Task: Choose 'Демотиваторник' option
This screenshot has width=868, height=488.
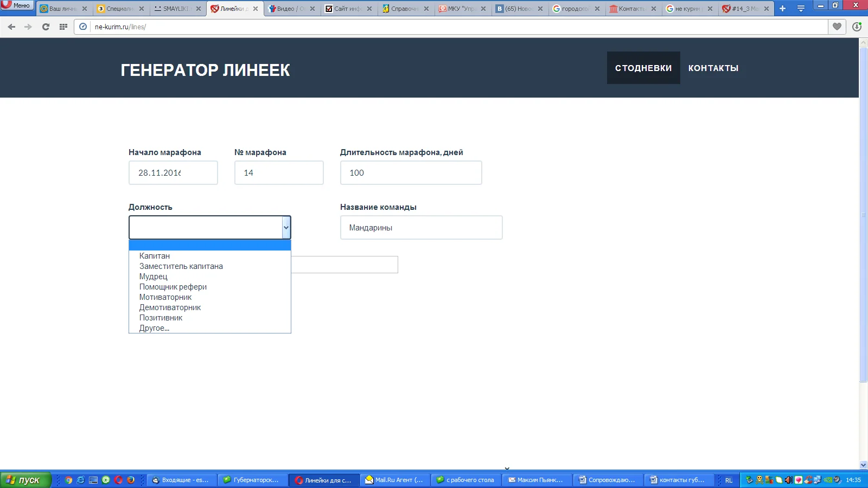Action: tap(210, 307)
